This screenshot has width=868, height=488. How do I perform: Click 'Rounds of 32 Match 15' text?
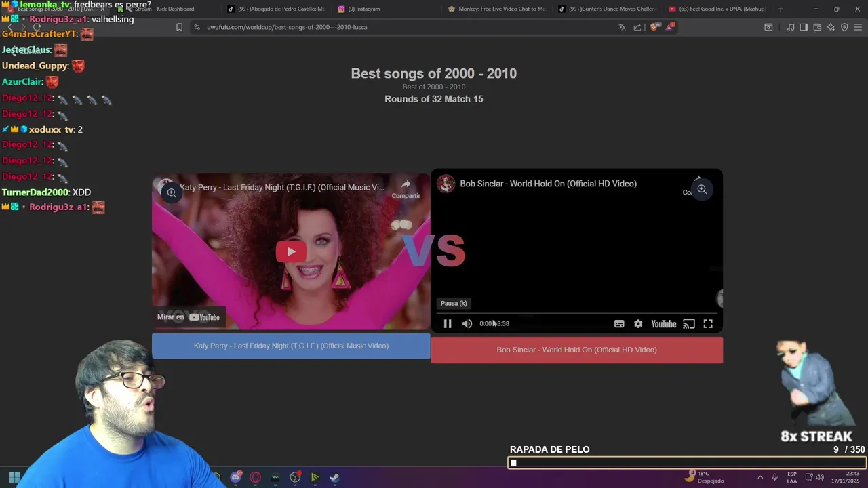pos(434,99)
